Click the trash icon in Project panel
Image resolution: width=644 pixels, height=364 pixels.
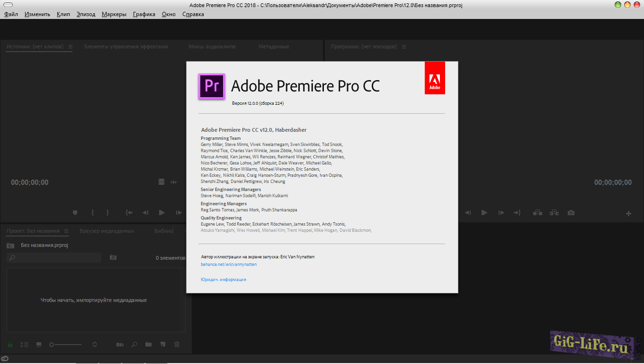177,345
